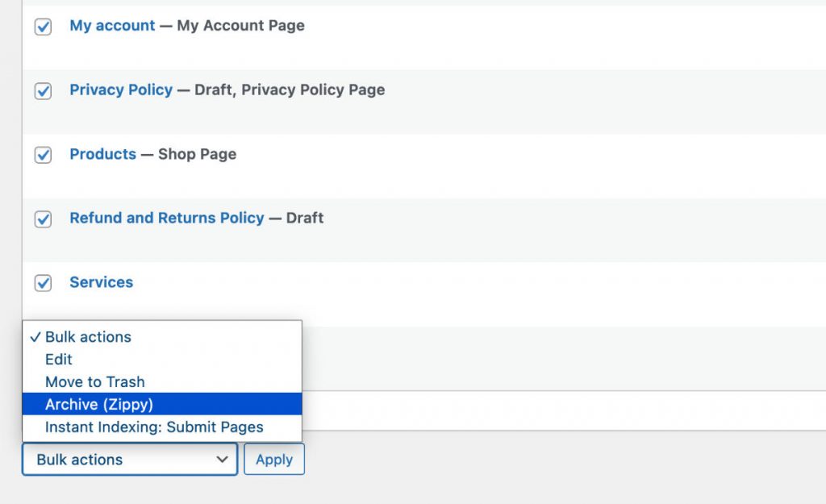Image resolution: width=826 pixels, height=504 pixels.
Task: Open the Services page link
Action: [x=101, y=281]
